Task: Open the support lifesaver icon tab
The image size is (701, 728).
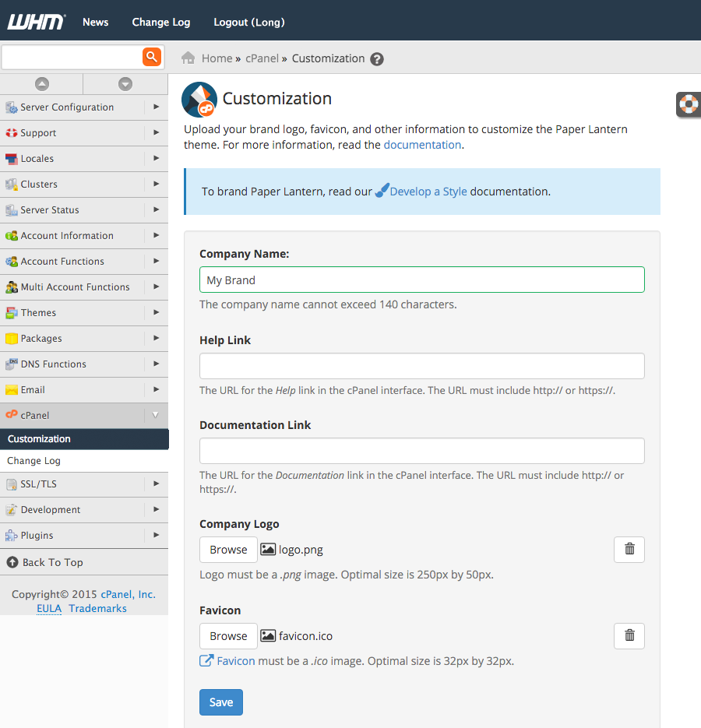Action: pos(689,104)
